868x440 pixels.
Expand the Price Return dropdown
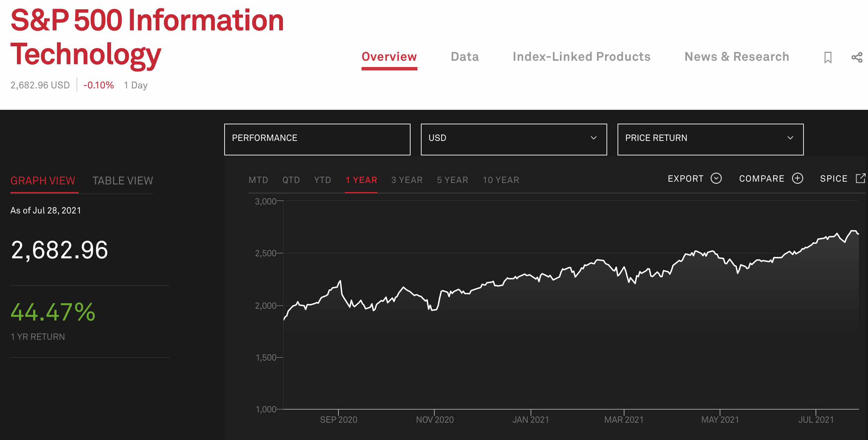coord(710,140)
